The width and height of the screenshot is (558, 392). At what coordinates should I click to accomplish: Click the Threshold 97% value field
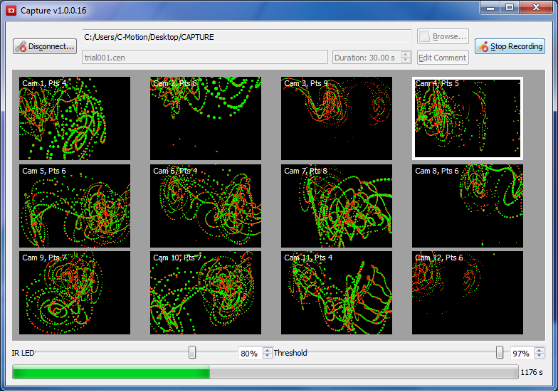[x=522, y=353]
